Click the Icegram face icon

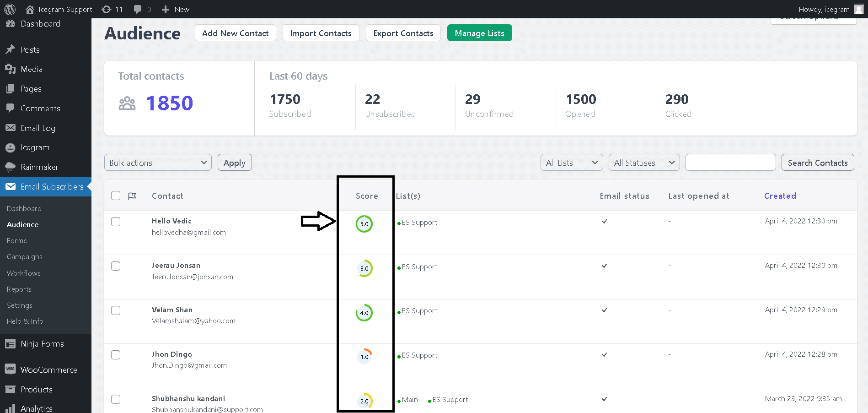10,147
